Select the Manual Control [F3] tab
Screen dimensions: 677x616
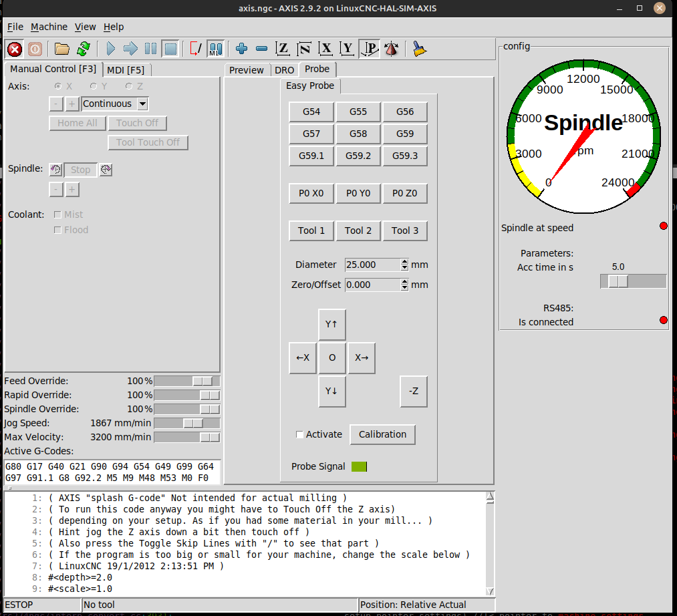(x=53, y=69)
